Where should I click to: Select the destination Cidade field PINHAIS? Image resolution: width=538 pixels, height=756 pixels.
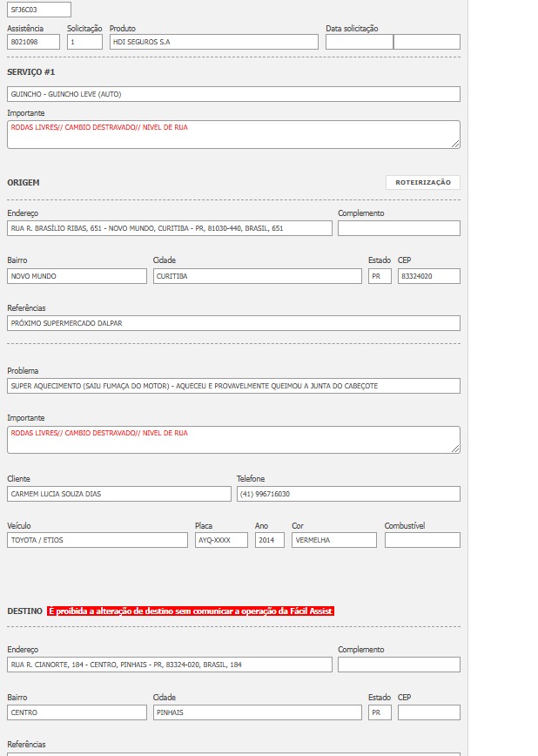tap(258, 712)
